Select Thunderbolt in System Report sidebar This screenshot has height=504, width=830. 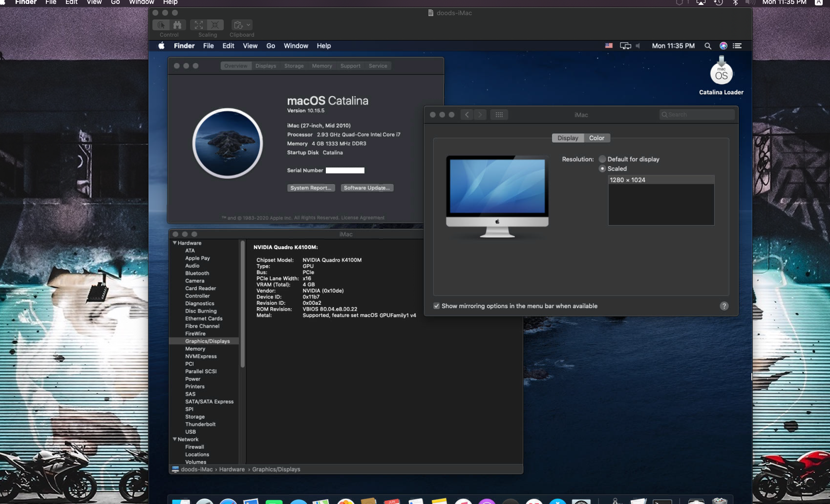click(x=200, y=424)
